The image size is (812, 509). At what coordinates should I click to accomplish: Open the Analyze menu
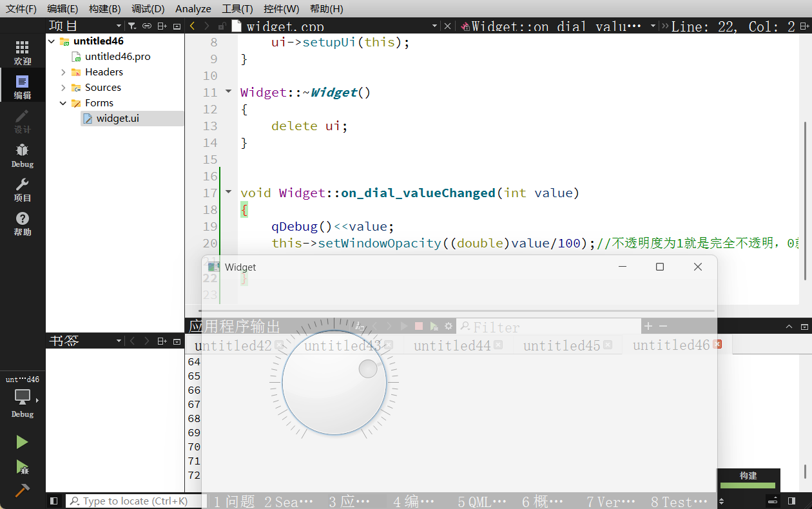(193, 9)
